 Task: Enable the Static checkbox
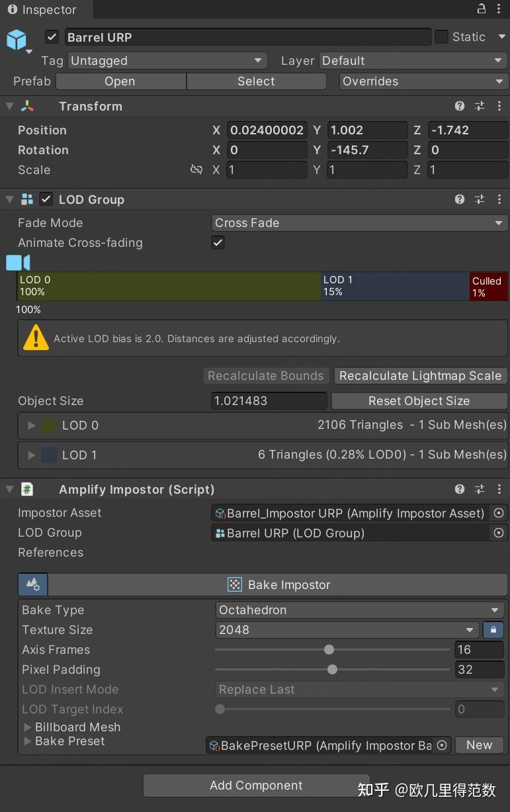[x=441, y=37]
